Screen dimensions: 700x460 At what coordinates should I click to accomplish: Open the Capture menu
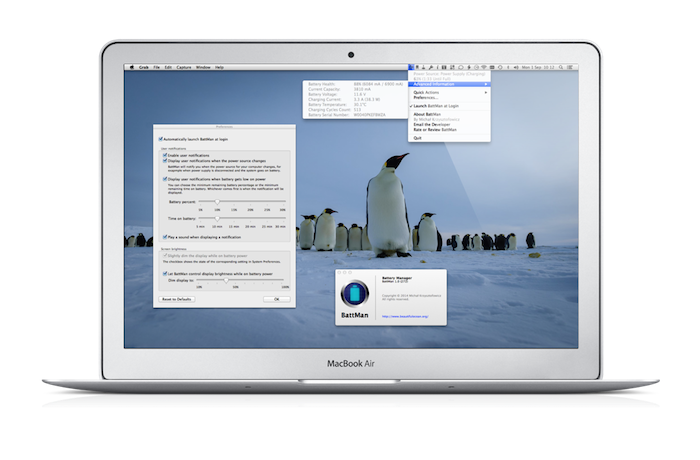coord(184,67)
